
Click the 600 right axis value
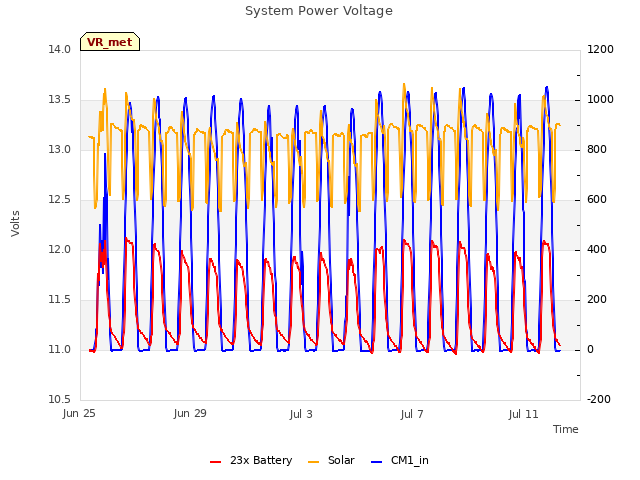(597, 200)
